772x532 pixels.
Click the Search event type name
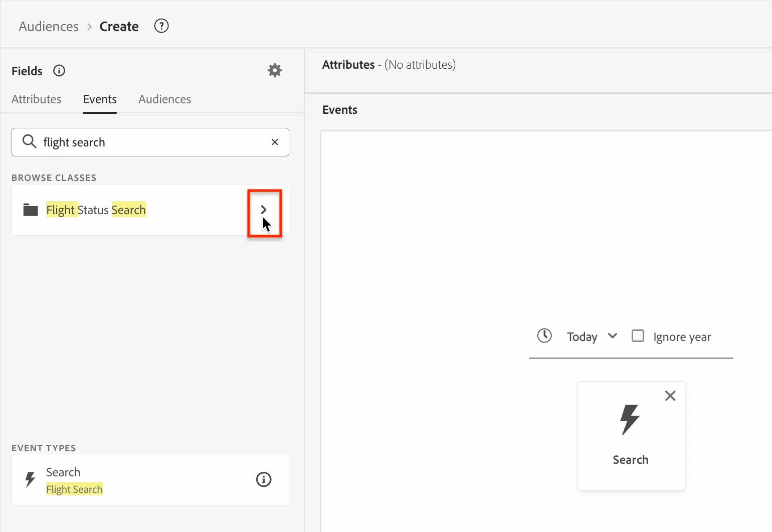63,472
